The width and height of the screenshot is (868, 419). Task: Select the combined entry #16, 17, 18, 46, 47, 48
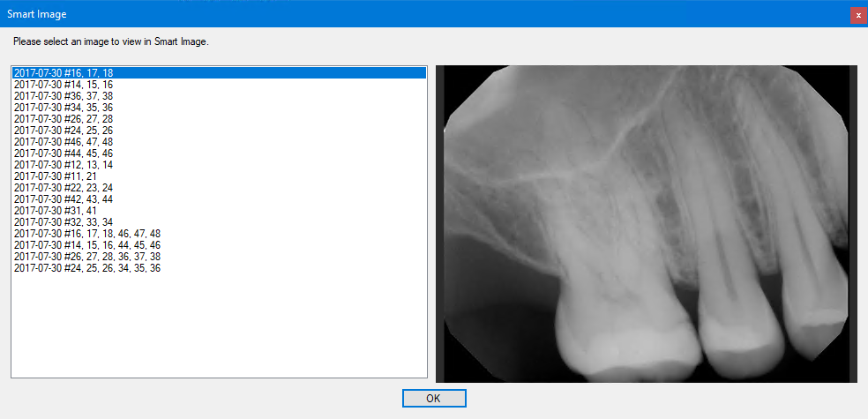pos(87,234)
